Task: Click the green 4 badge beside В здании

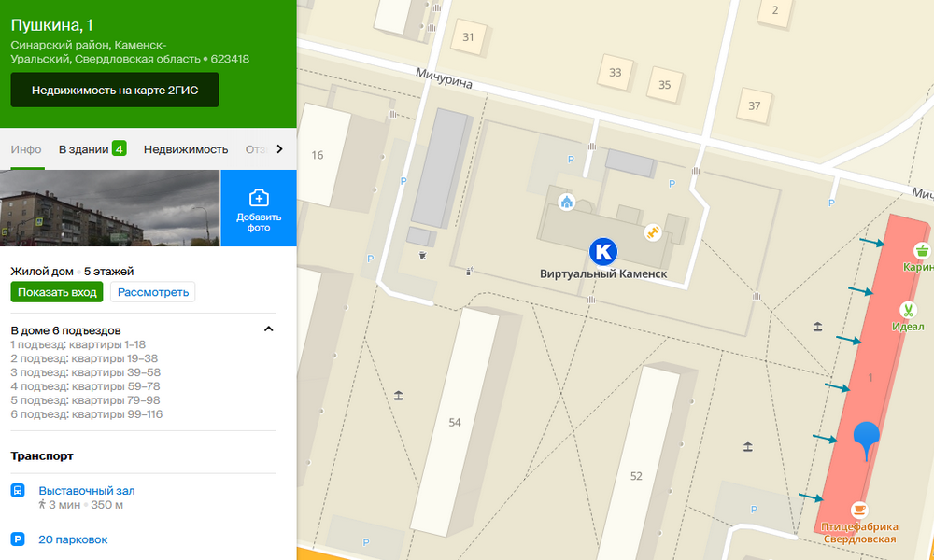Action: 120,148
